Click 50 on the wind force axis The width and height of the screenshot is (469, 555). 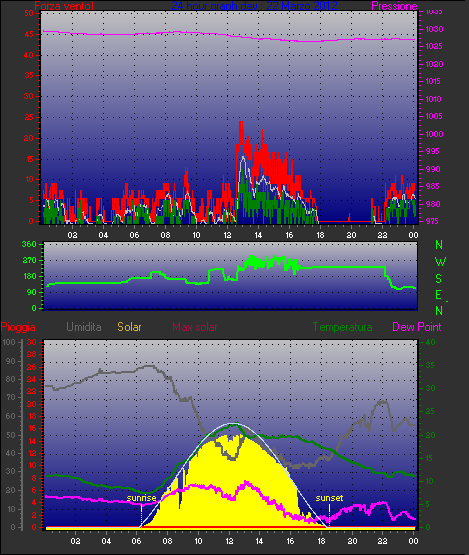tap(29, 13)
